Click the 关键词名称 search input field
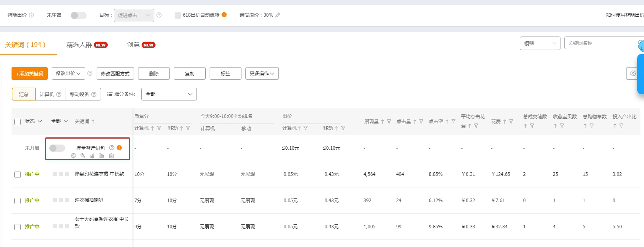Image resolution: width=644 pixels, height=247 pixels. click(601, 43)
